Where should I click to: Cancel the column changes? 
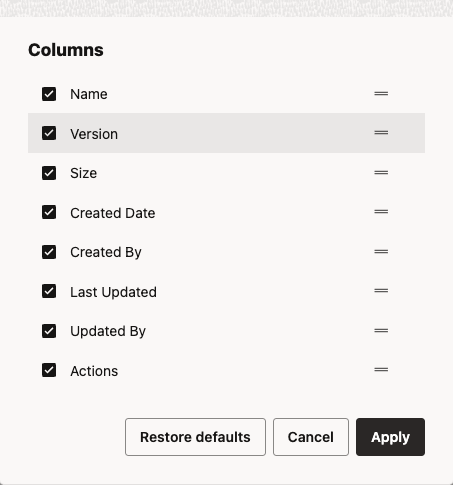pos(311,437)
